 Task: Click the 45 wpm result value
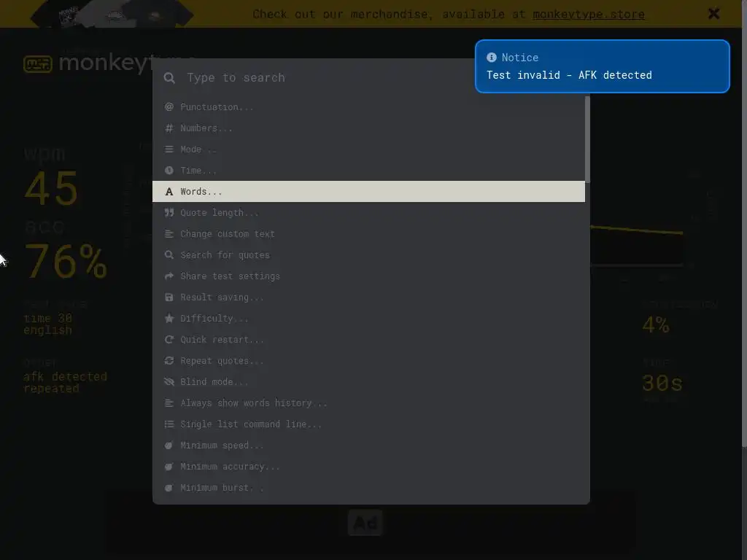point(51,188)
